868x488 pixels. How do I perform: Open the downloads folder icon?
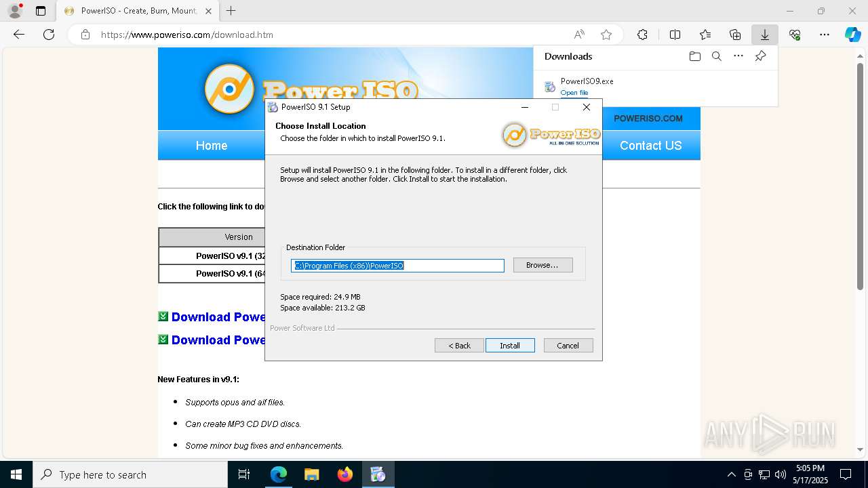pos(694,56)
